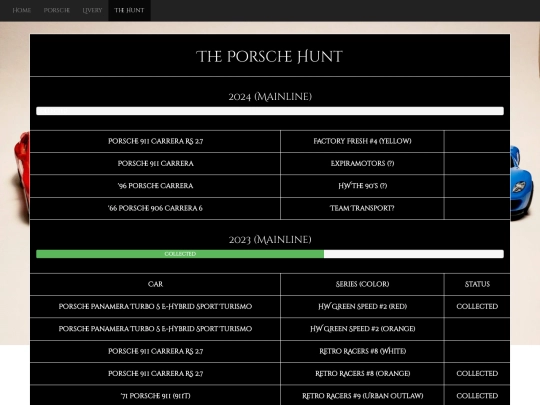This screenshot has height=405, width=540.
Task: Select 911 Carrera RS 2.7 Retro Racers White row name
Action: tap(155, 351)
